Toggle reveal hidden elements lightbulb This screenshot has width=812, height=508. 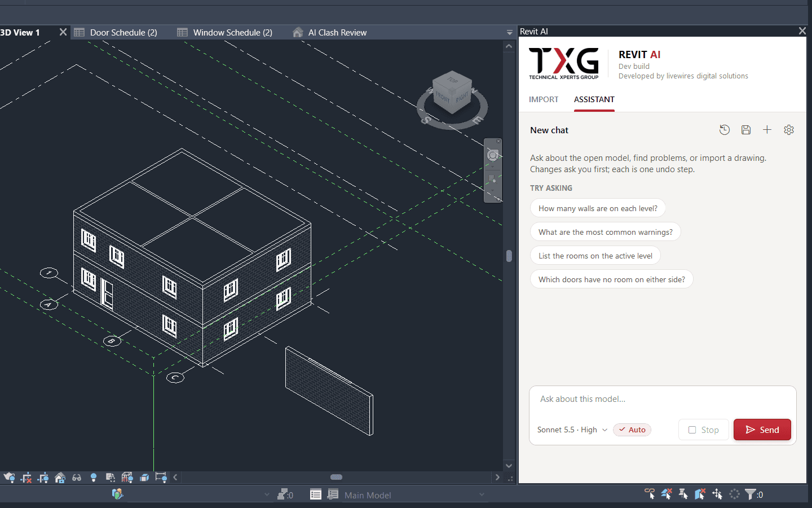pyautogui.click(x=94, y=478)
